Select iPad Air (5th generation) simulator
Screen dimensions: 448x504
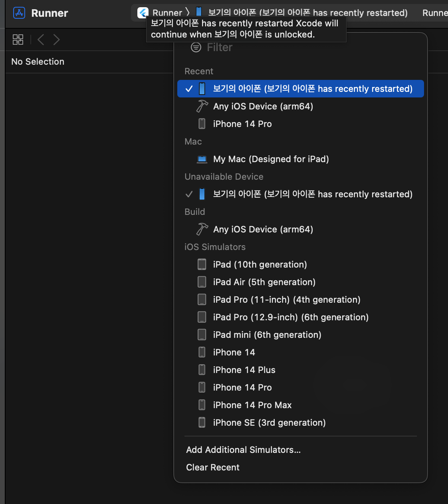click(x=301, y=282)
